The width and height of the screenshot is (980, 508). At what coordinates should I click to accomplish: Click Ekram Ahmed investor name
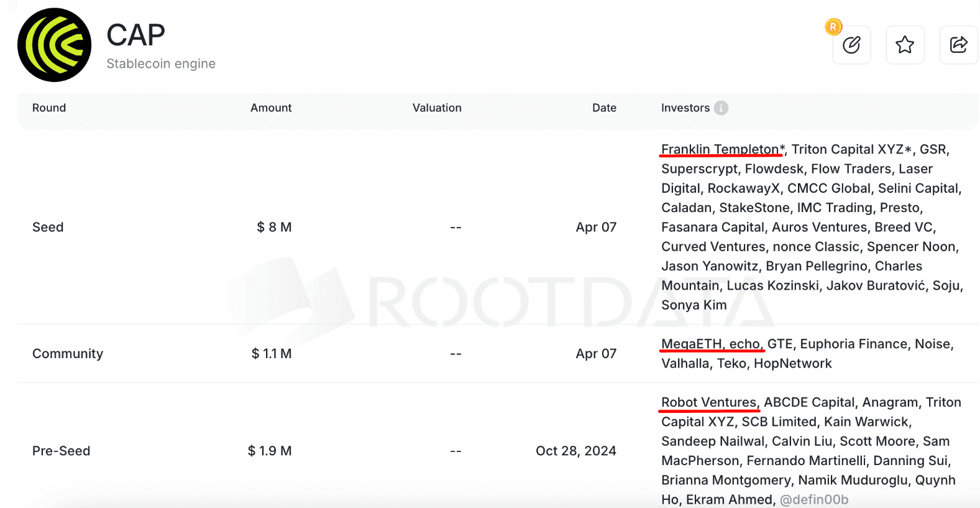pos(729,499)
